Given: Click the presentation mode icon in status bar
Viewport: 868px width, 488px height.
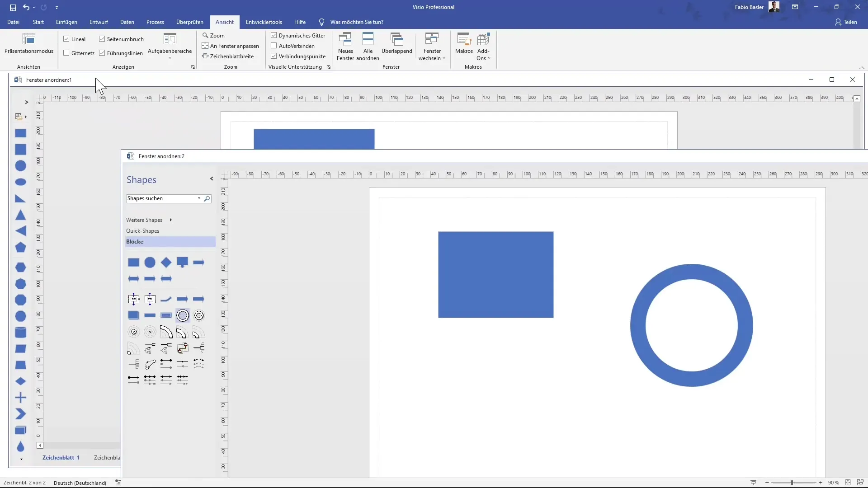Looking at the screenshot, I should [753, 483].
